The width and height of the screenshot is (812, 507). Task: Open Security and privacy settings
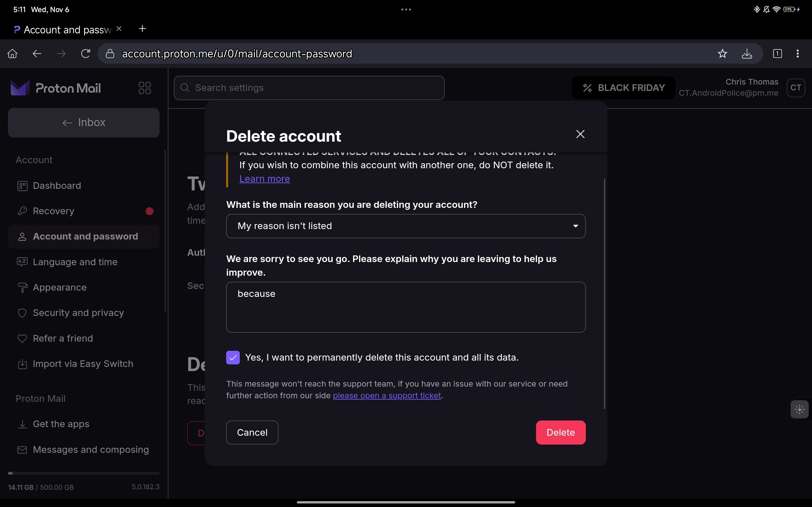click(x=78, y=312)
